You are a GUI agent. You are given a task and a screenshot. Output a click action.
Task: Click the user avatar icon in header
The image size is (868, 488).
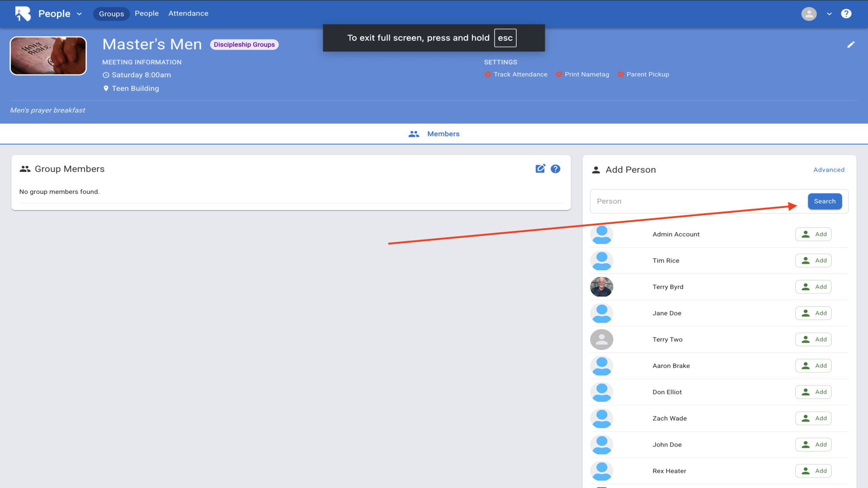pyautogui.click(x=809, y=14)
